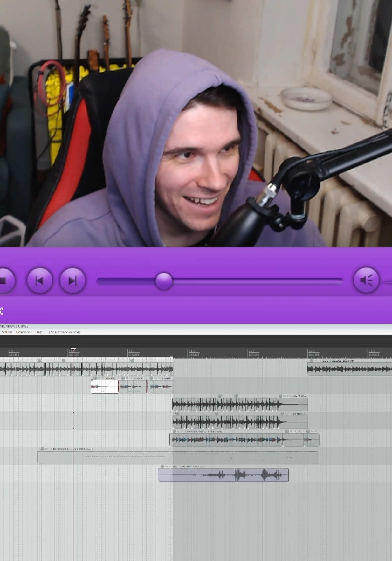Select the audio item on track four
Viewport: 392px width, 561px height.
(x=240, y=422)
